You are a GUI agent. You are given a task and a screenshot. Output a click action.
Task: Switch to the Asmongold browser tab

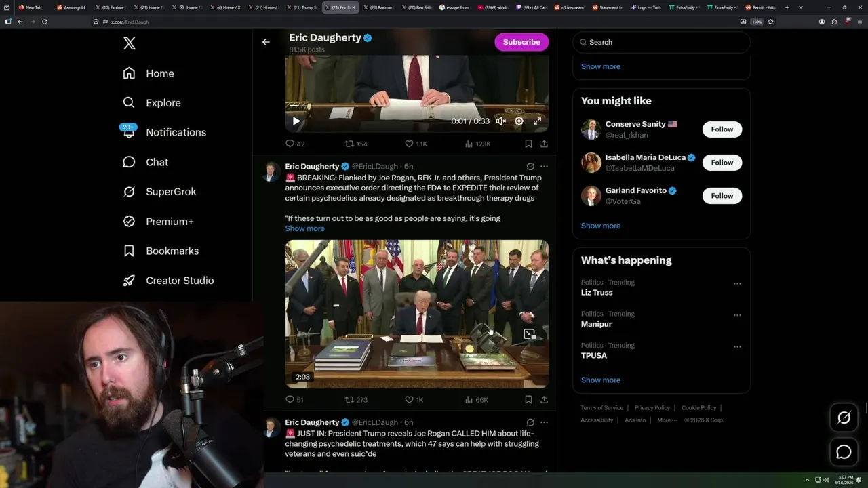71,7
